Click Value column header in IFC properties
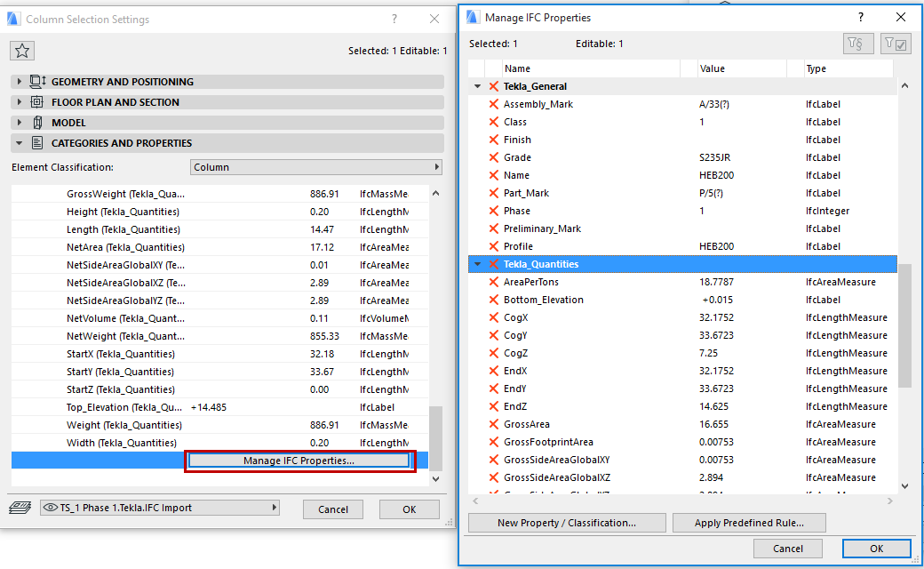 [742, 68]
